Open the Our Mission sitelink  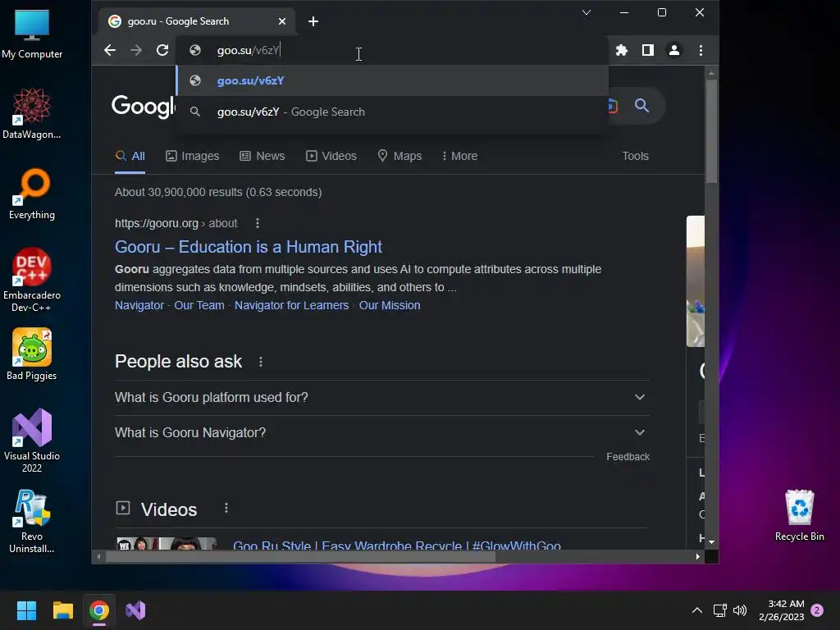(x=390, y=305)
